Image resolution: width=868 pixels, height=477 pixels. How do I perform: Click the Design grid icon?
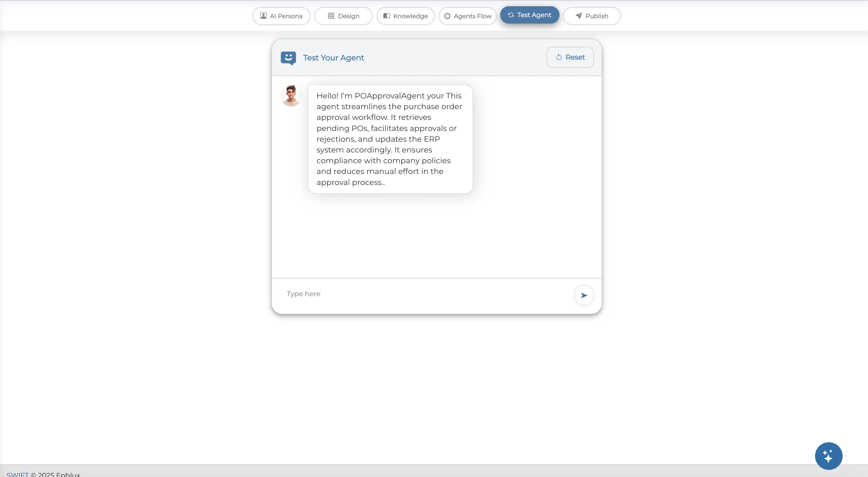(331, 16)
